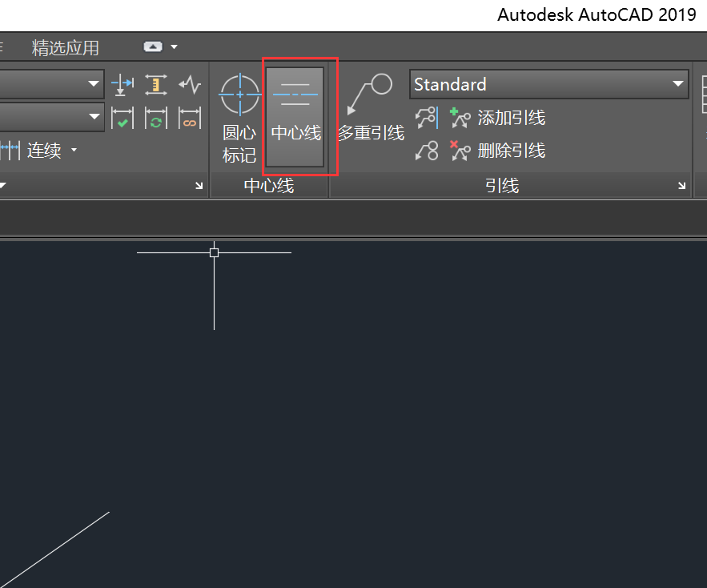Toggle the ribbon minimize button
The width and height of the screenshot is (707, 588).
click(x=153, y=46)
